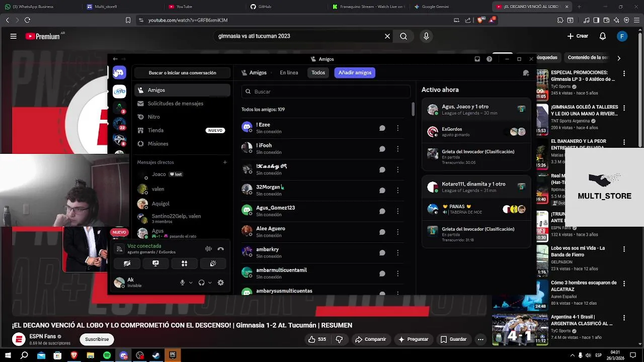Open Discord help icon
This screenshot has height=362, width=644.
489,59
